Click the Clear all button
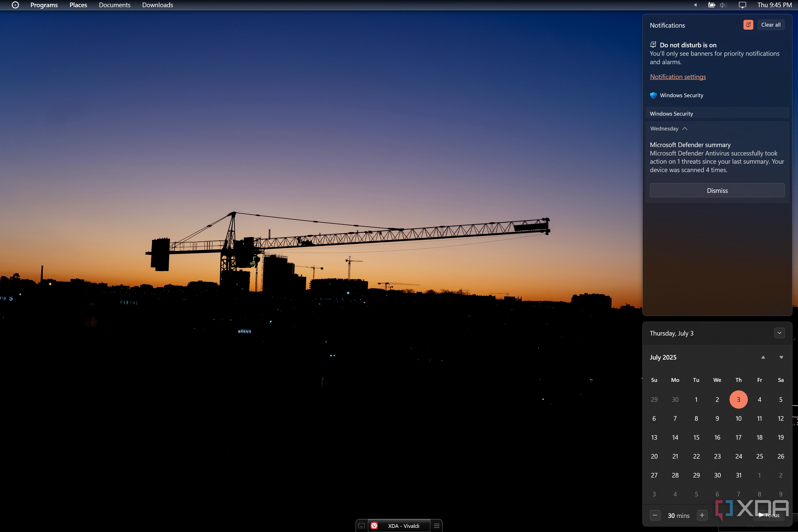 (x=771, y=25)
